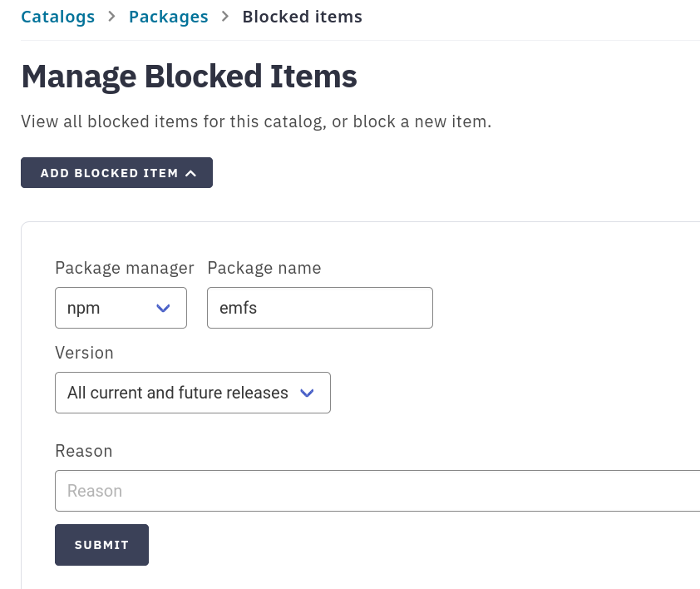Select the Version field label
This screenshot has width=700, height=589.
click(84, 352)
